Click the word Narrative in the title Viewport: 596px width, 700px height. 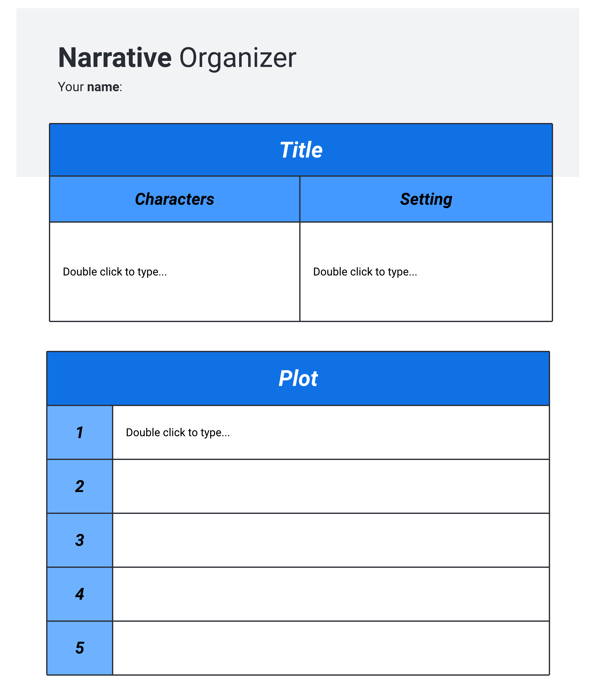click(115, 58)
